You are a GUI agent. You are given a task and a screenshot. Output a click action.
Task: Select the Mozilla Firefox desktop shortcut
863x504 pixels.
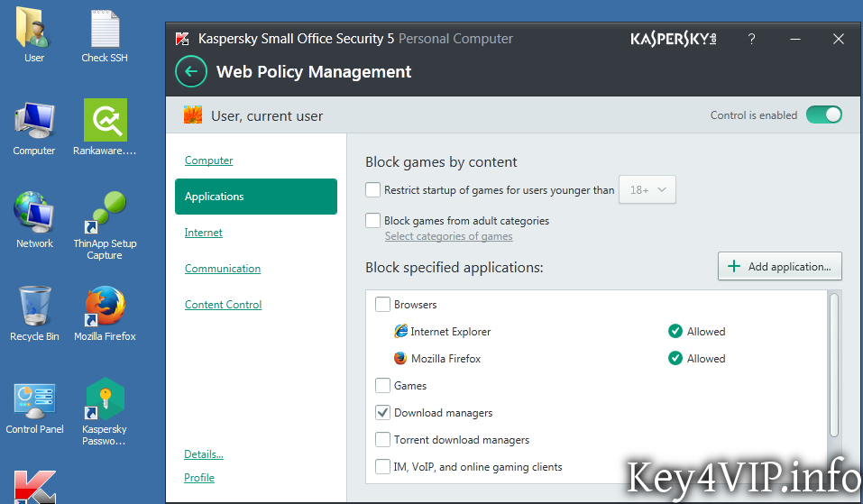(x=105, y=314)
